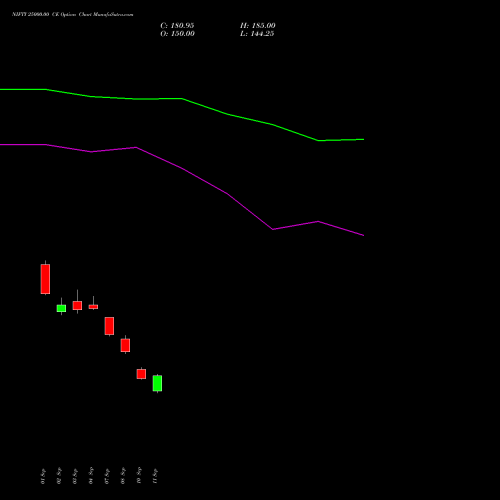This screenshot has width=500, height=500.
Task: Select the green candle for 02 Sep
Action: 61,308
